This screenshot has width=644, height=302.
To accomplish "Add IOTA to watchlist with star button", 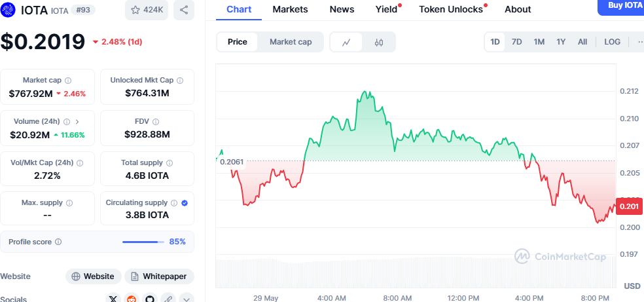I will (x=147, y=10).
